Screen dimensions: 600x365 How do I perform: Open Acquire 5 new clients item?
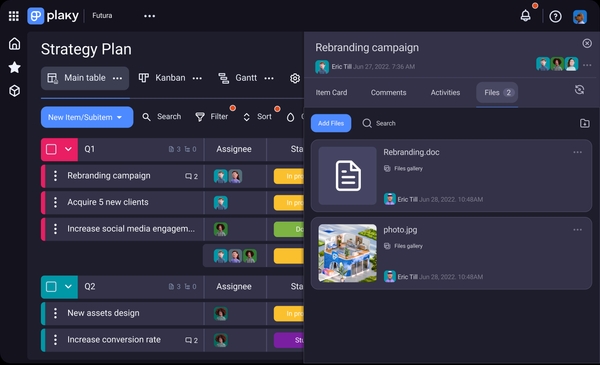coord(108,202)
